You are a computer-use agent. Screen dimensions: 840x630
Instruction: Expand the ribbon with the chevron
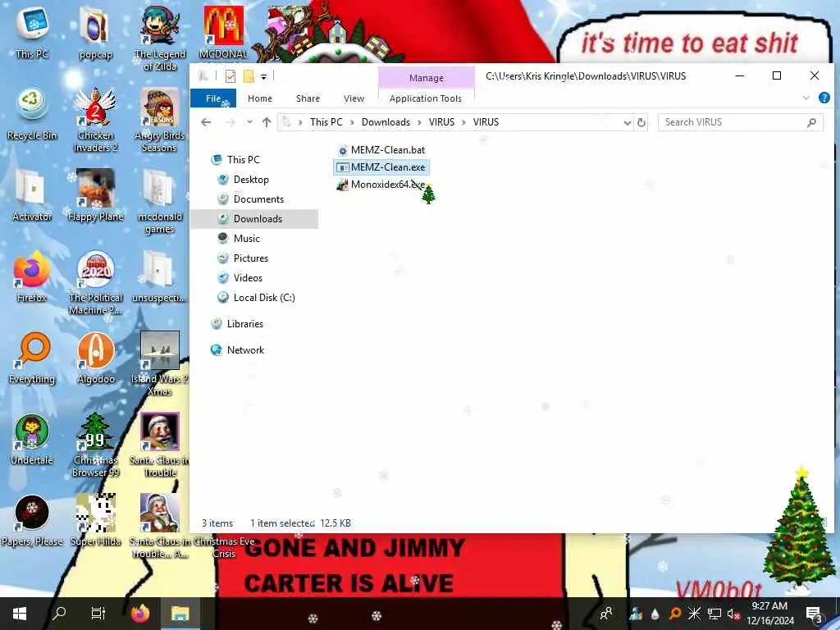tap(806, 98)
